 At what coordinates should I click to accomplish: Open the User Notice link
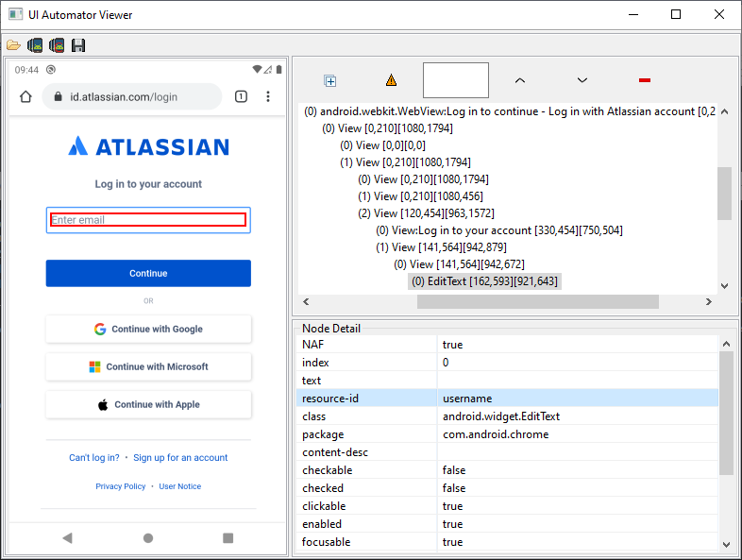[x=179, y=486]
